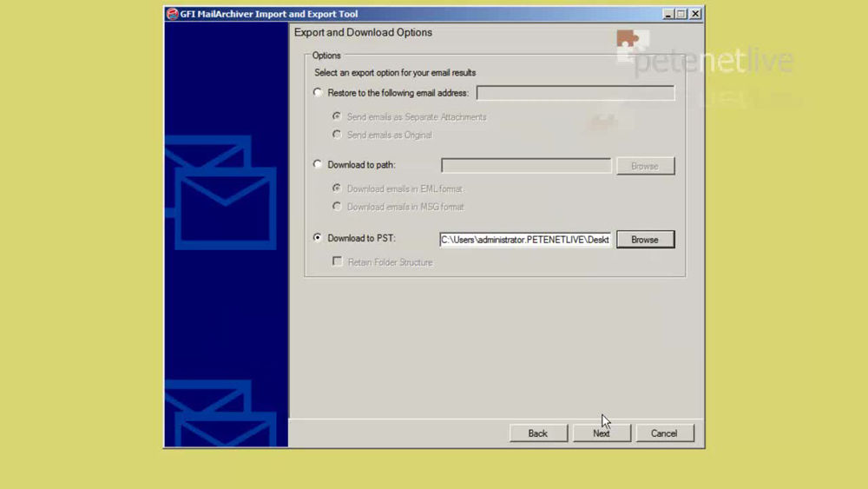The width and height of the screenshot is (868, 489).
Task: Click the Export and Download Options heading
Action: pyautogui.click(x=363, y=33)
